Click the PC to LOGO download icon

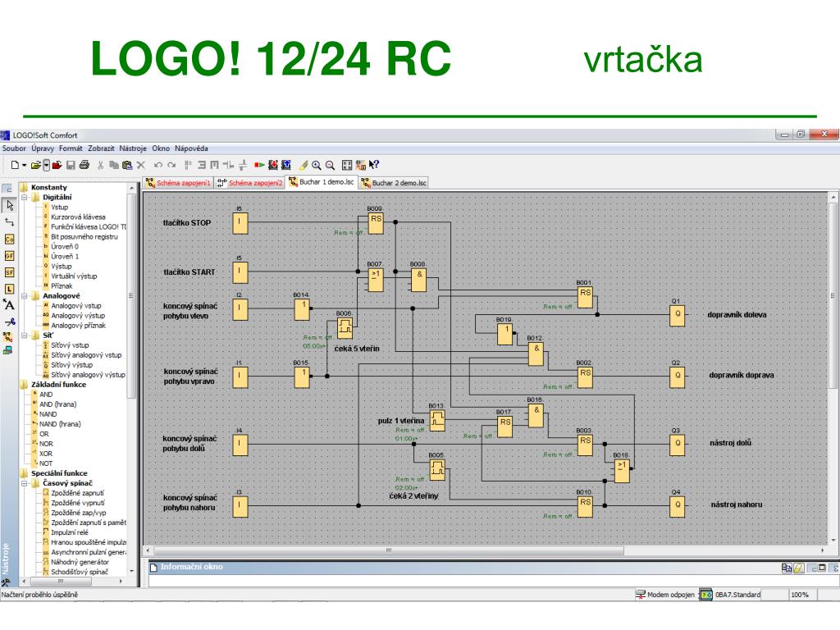click(273, 165)
